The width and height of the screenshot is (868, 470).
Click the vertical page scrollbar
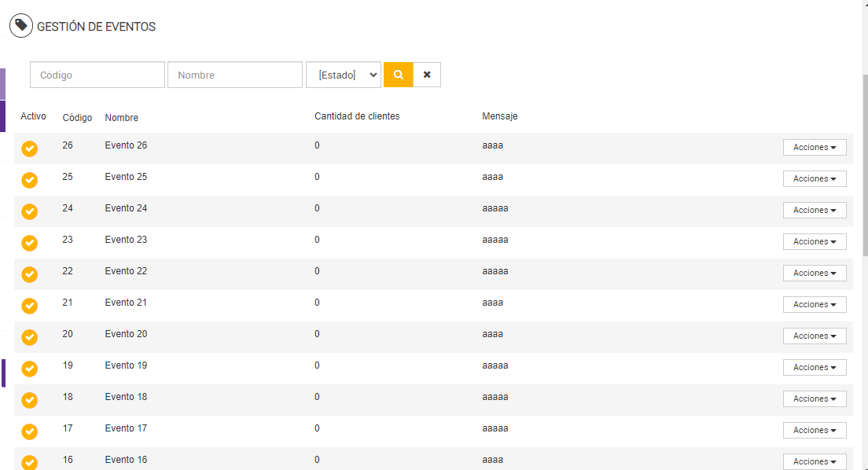865,165
